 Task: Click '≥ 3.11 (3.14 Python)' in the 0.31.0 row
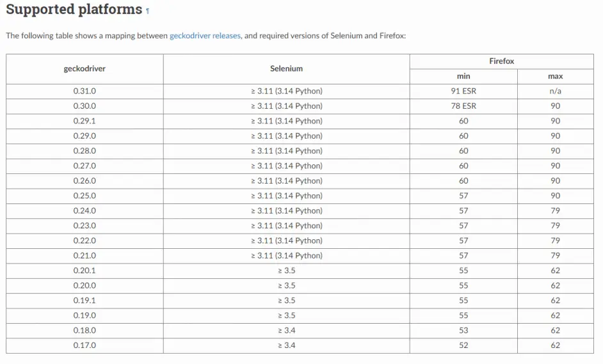click(x=287, y=91)
